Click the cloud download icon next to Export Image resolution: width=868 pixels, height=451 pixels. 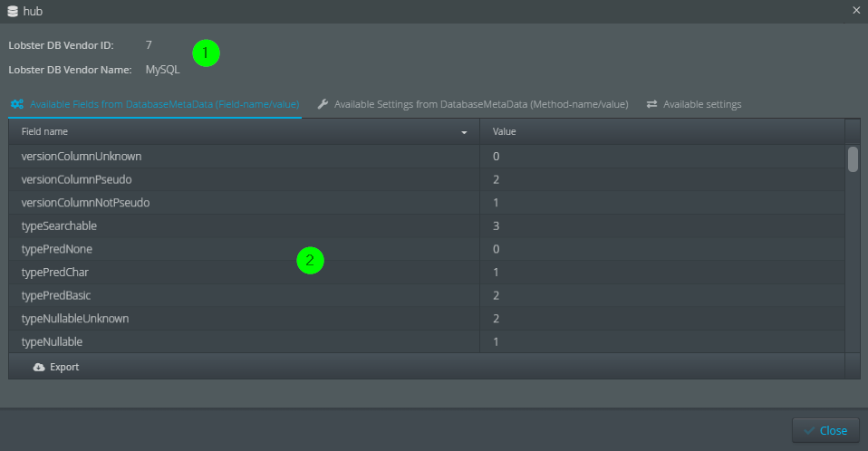[39, 367]
